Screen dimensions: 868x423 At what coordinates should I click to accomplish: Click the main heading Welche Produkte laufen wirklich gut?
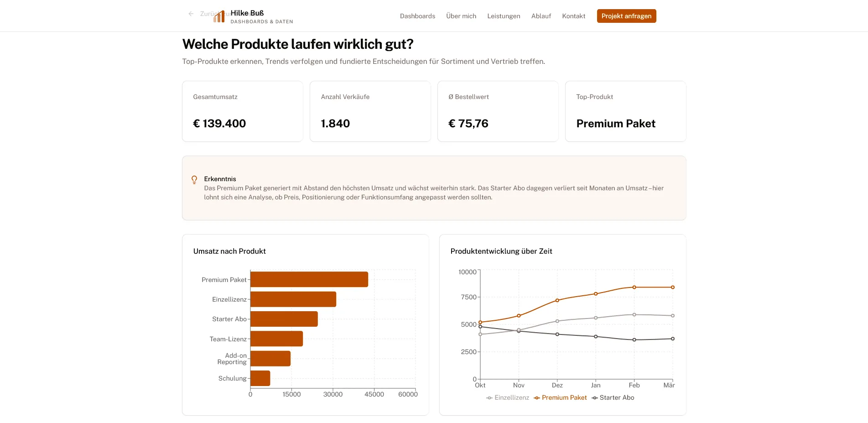(298, 44)
